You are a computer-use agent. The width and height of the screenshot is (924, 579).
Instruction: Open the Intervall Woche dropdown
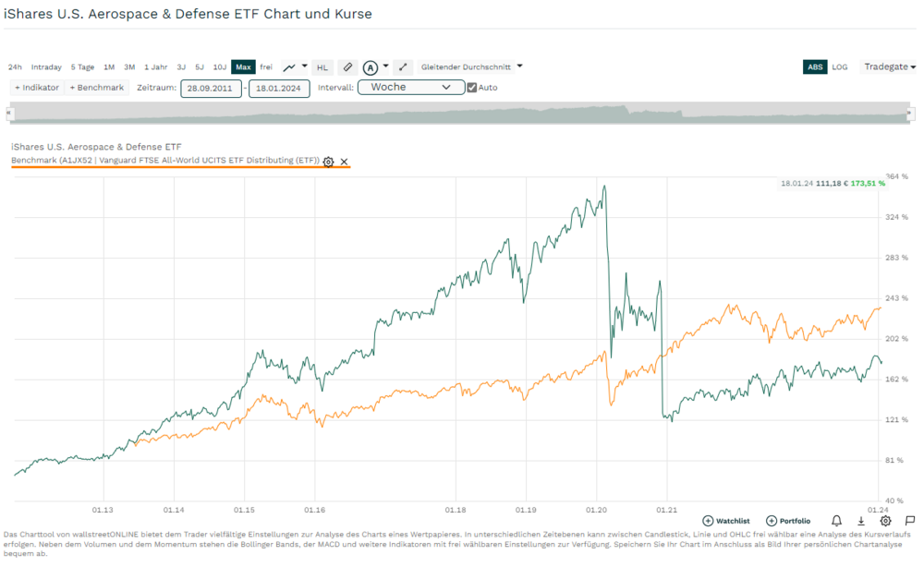tap(411, 88)
